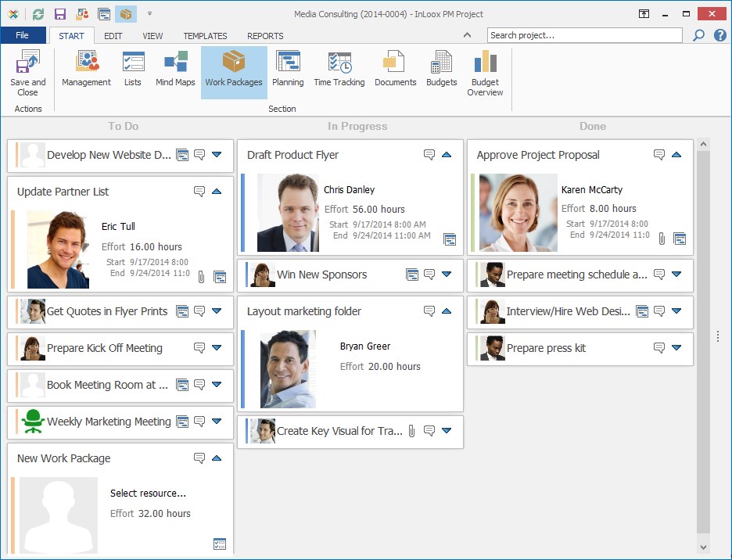Open the Mind Maps section
Screen dimensions: 732x560
175,68
